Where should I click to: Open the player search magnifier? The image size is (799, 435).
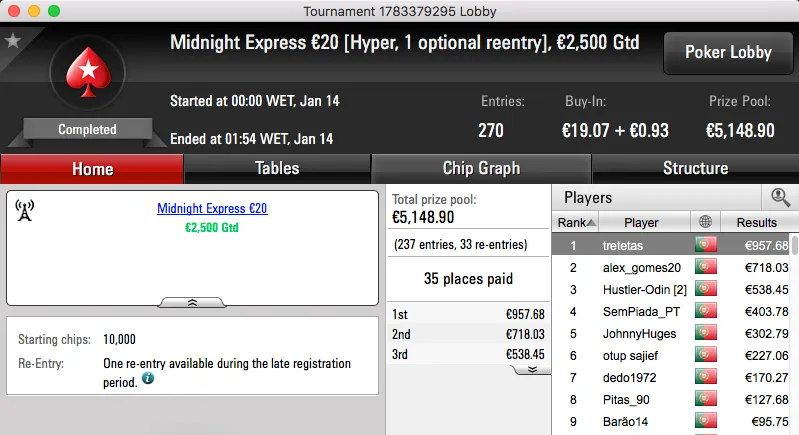coord(779,197)
